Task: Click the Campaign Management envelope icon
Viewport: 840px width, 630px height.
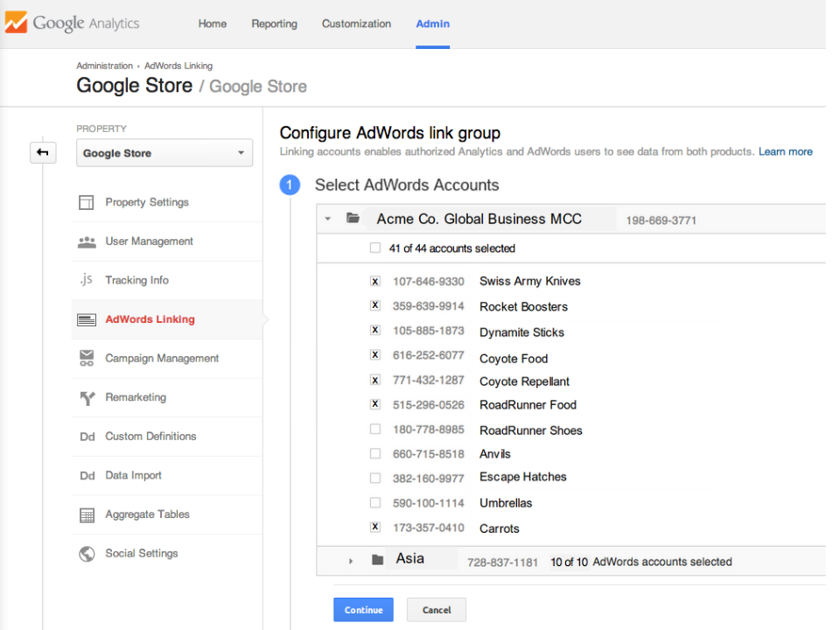Action: (x=87, y=358)
